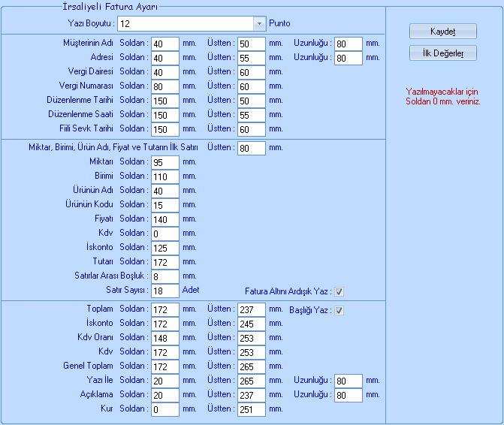Select Yazı İle Soldan field
The width and height of the screenshot is (504, 425).
[x=165, y=381]
